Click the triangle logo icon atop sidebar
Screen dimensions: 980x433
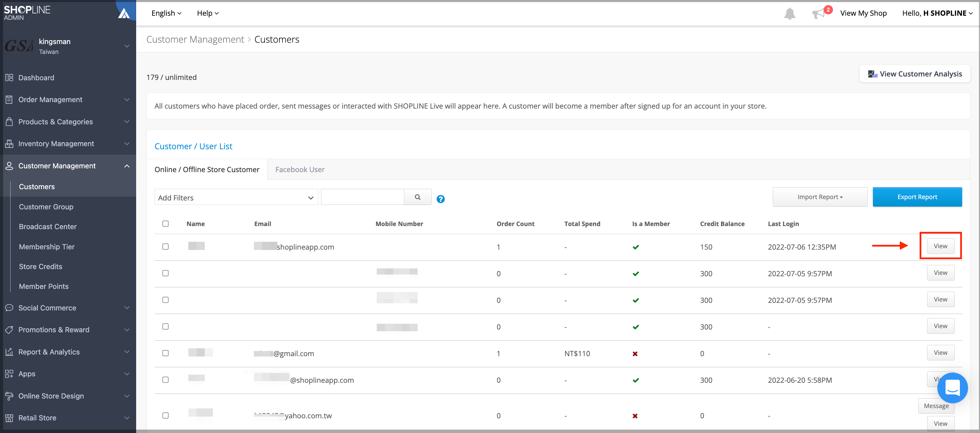point(124,13)
